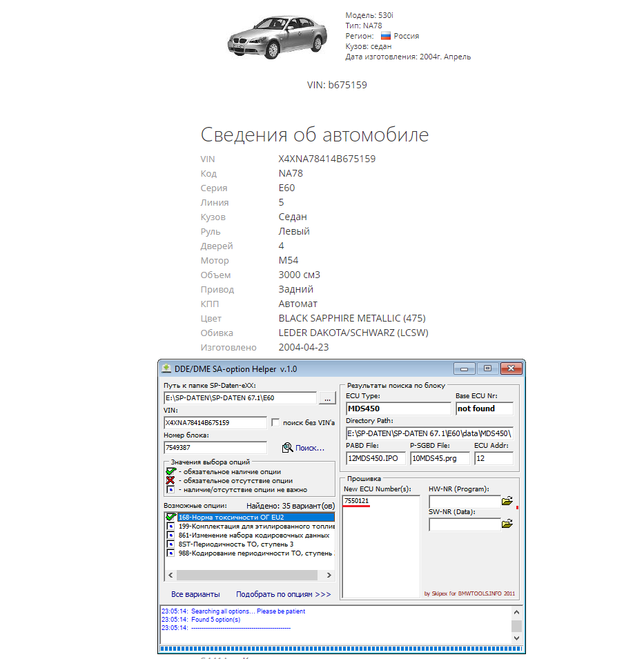644x659 pixels.
Task: Toggle state box of option 988
Action: click(x=170, y=553)
